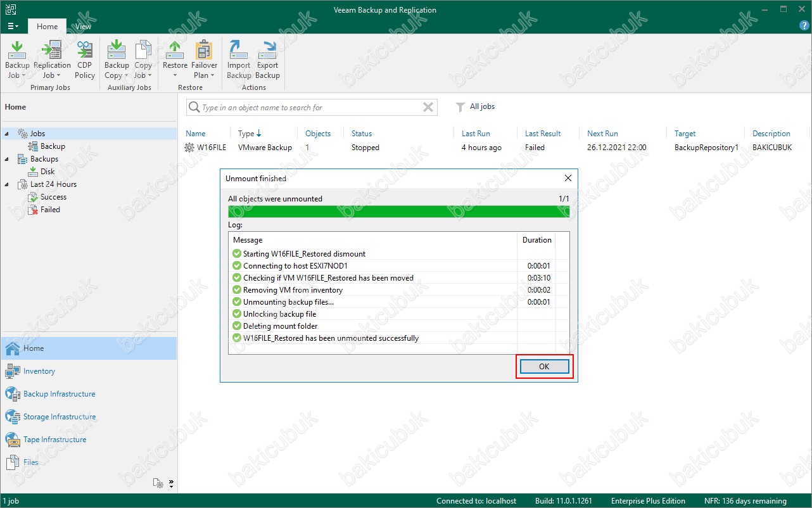Close the Unmount finished dialog
Viewport: 812px width, 508px height.
pos(568,179)
